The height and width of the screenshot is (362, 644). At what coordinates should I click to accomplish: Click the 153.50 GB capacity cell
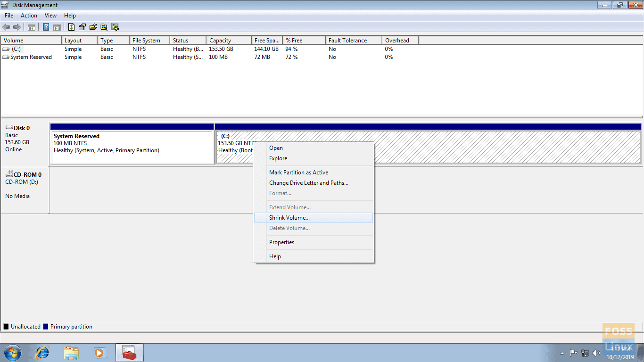221,49
